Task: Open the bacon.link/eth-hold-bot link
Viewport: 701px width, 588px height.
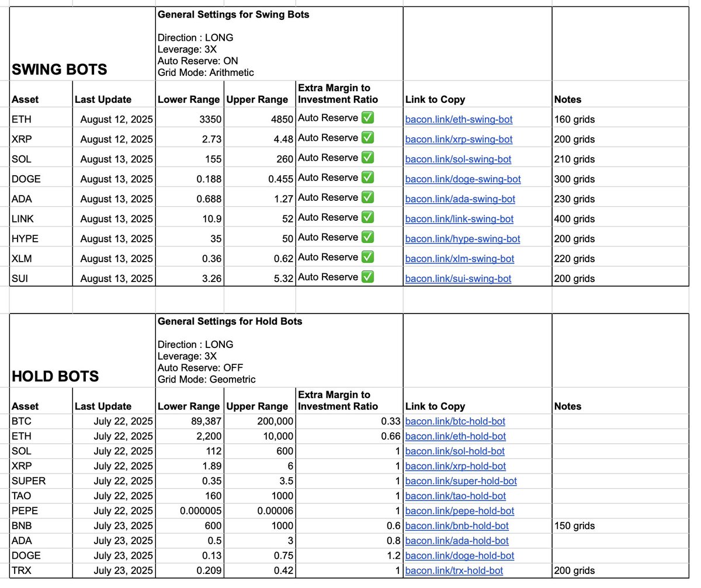Action: coord(456,436)
